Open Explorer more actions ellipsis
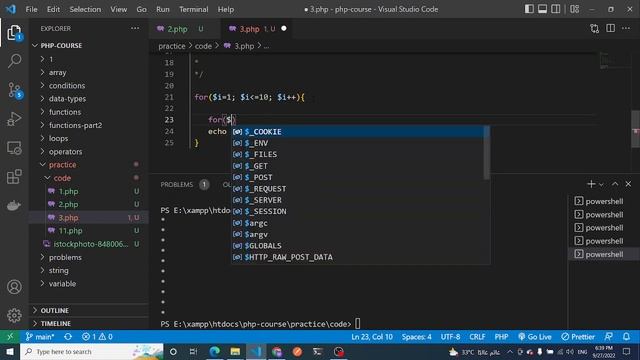The height and width of the screenshot is (360, 640). [x=135, y=28]
